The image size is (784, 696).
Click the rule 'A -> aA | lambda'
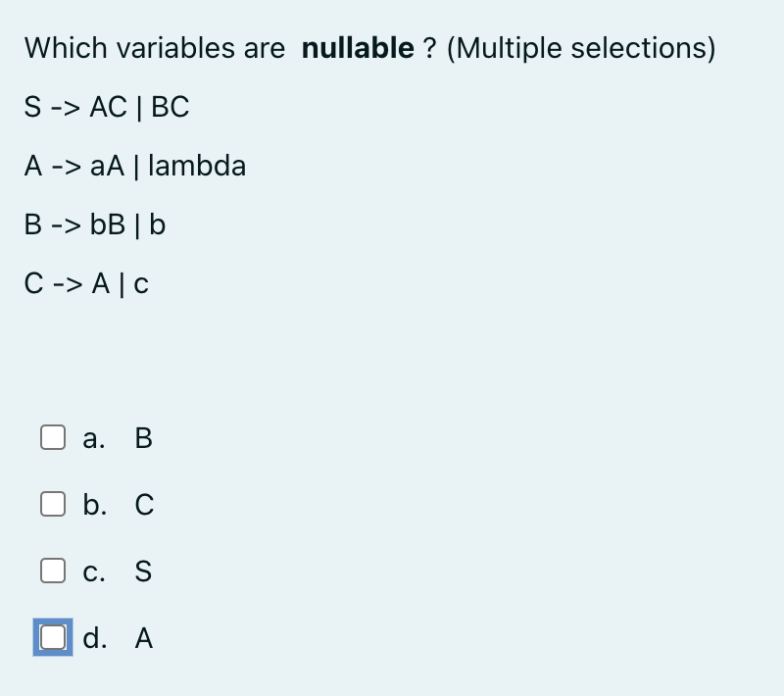pyautogui.click(x=135, y=166)
